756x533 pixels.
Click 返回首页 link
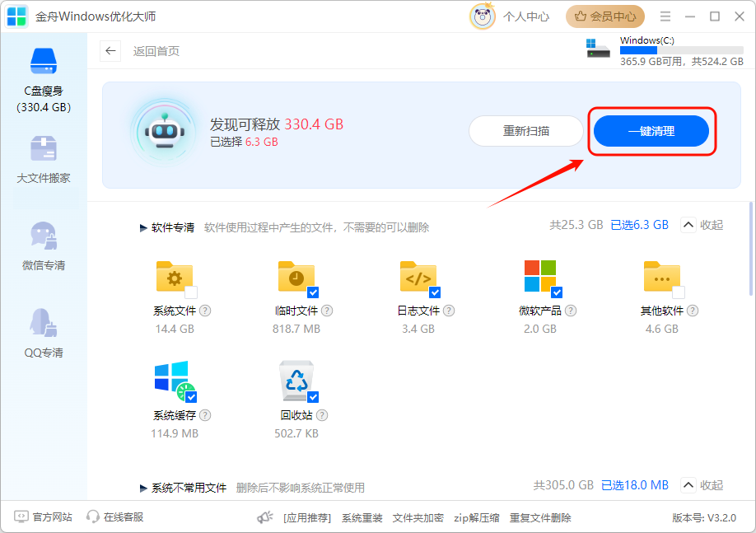(156, 51)
